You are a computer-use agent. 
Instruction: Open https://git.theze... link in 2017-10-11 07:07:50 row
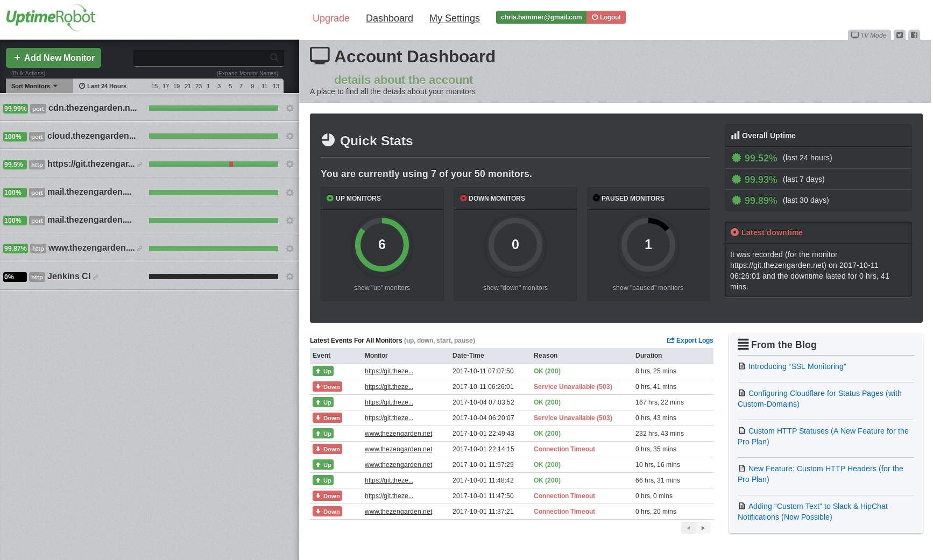[389, 371]
